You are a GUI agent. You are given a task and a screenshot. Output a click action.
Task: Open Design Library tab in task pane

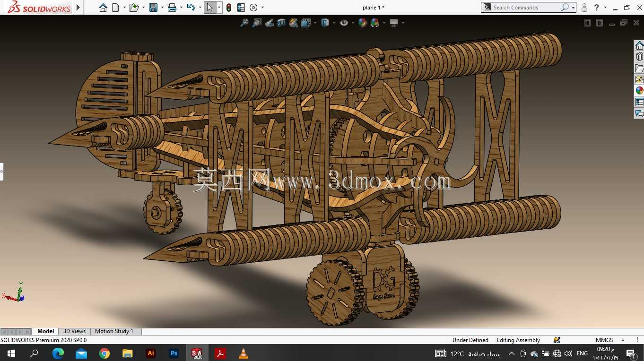point(639,57)
